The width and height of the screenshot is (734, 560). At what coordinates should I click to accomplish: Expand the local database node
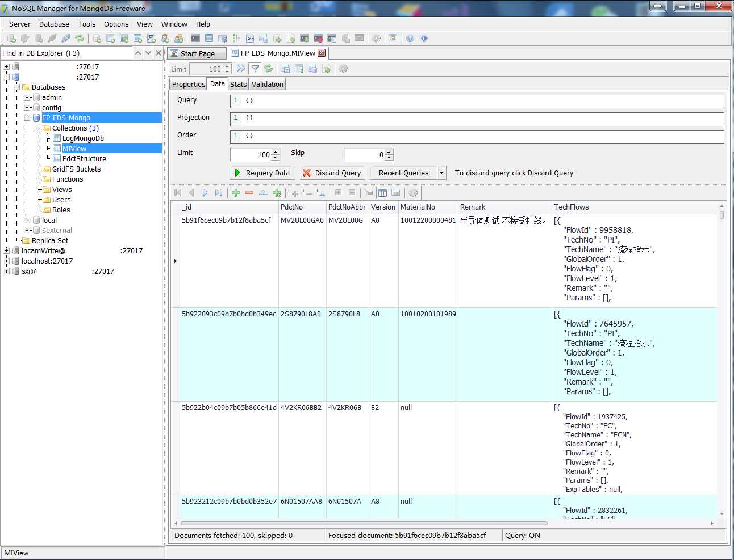tap(28, 220)
